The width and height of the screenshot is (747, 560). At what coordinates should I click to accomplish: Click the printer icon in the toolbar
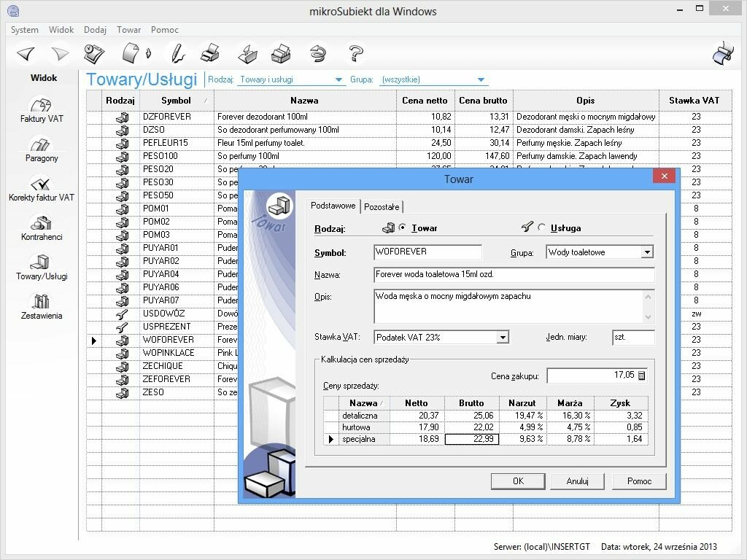click(210, 52)
